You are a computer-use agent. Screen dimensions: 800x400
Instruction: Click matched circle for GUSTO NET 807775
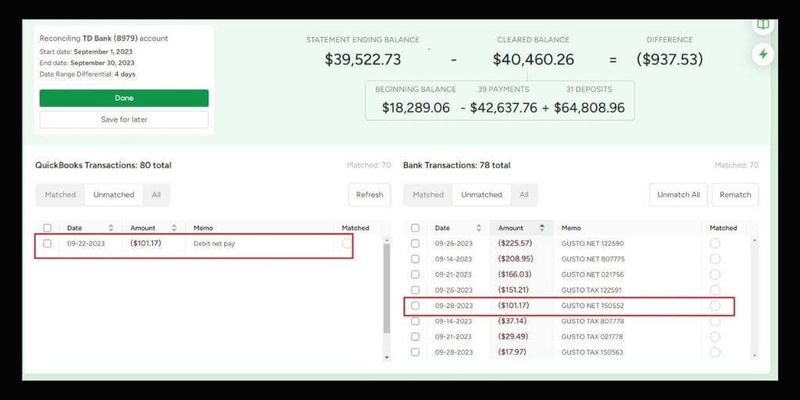pyautogui.click(x=715, y=259)
